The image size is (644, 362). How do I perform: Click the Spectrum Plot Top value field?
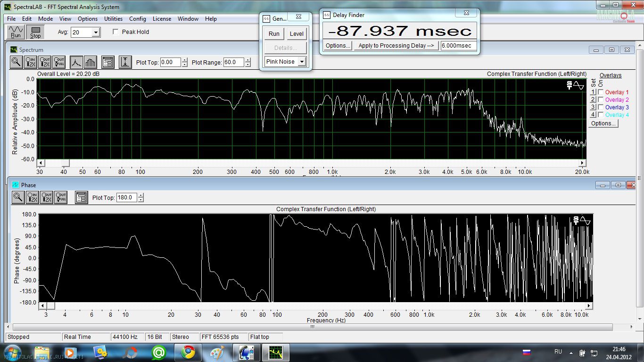171,62
